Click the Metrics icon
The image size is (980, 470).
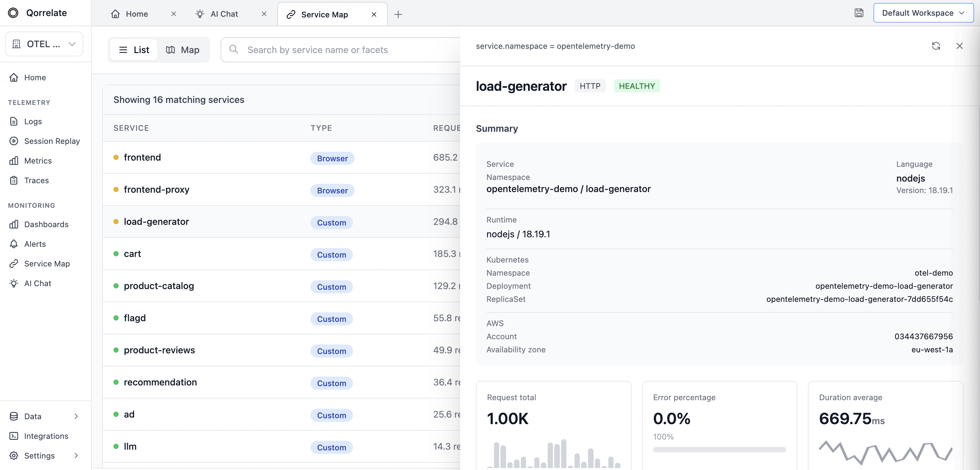14,161
